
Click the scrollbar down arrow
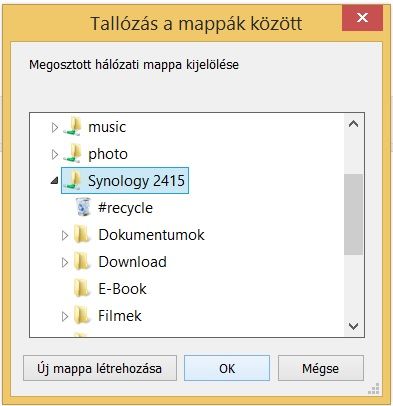(x=353, y=326)
